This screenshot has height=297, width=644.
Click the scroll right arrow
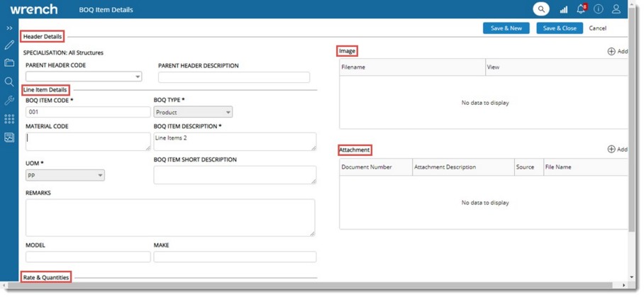click(x=624, y=285)
